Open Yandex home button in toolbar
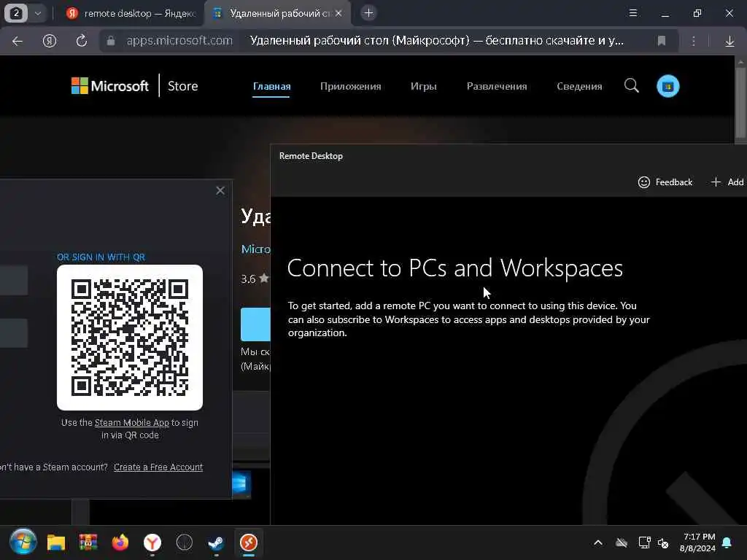The width and height of the screenshot is (747, 560). 50,41
